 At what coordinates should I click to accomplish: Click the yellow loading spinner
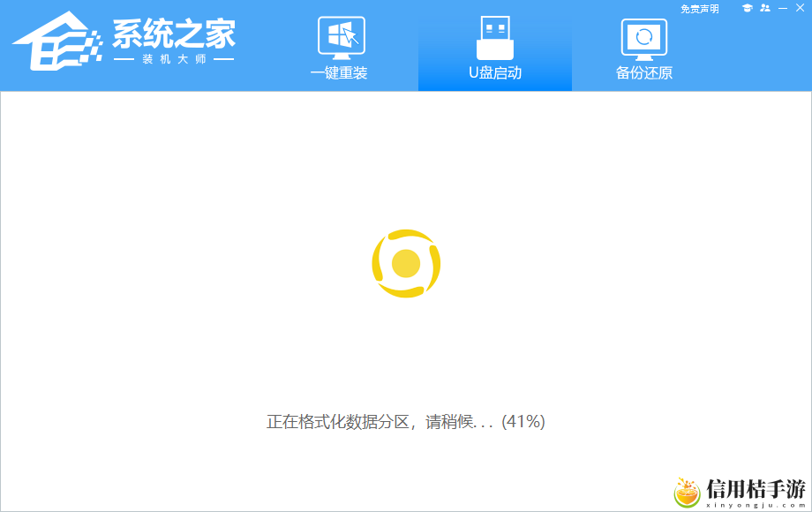point(406,264)
